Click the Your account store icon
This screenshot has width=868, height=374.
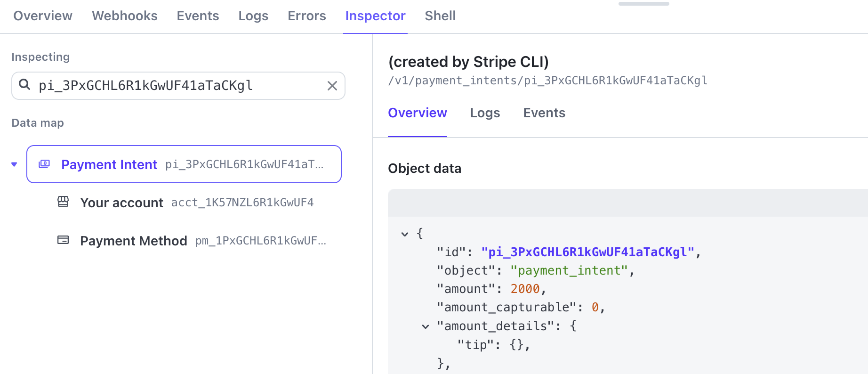[63, 202]
